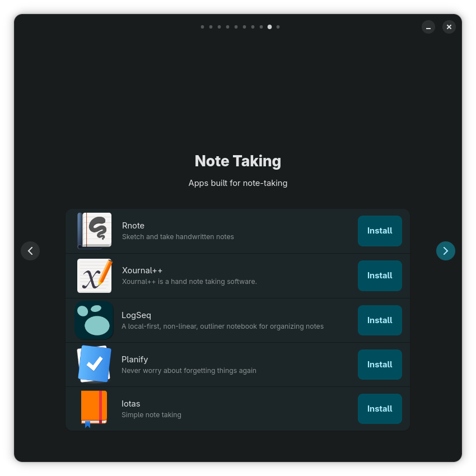The height and width of the screenshot is (476, 476).
Task: Select the last page indicator dot
Action: 278,27
